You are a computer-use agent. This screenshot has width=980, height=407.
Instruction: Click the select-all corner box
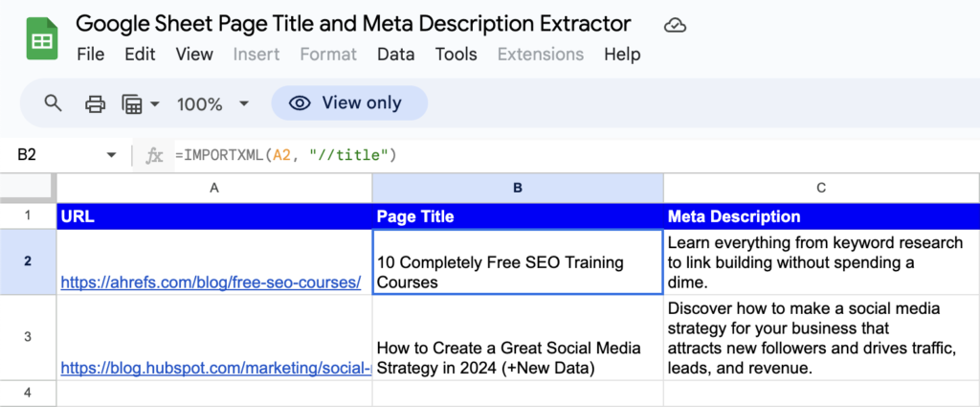click(x=28, y=188)
